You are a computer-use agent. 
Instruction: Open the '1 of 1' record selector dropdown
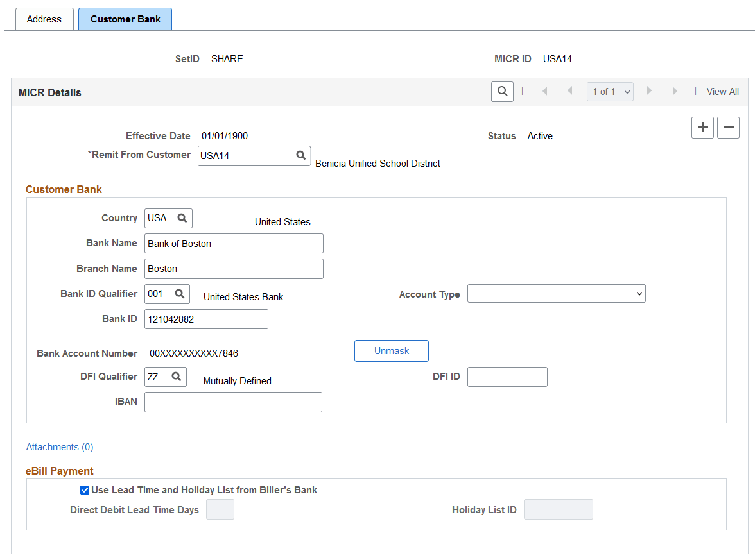click(609, 91)
